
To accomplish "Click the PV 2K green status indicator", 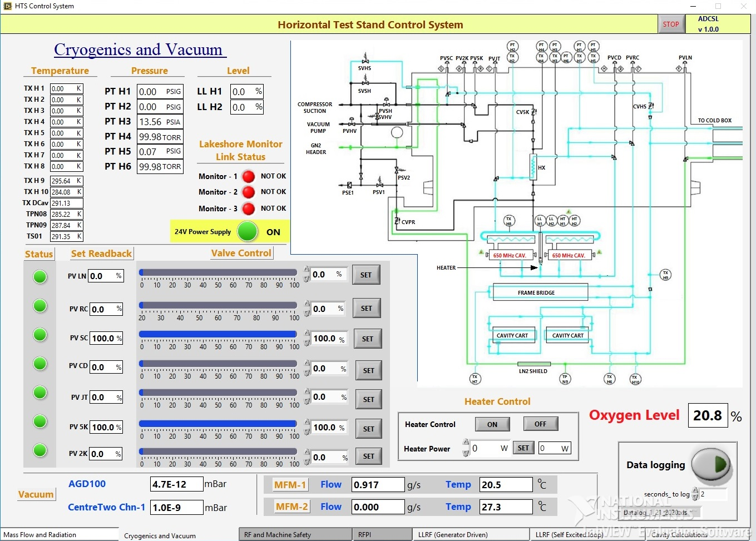I will pos(40,450).
